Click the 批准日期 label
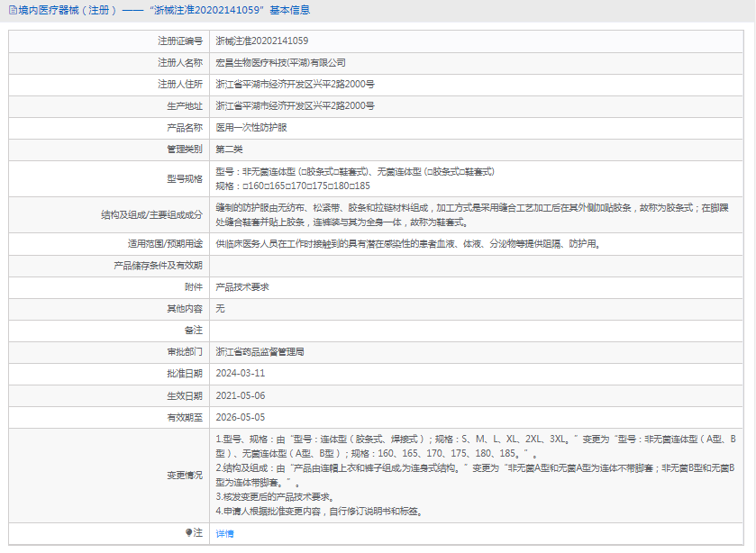Image resolution: width=756 pixels, height=553 pixels. point(185,374)
